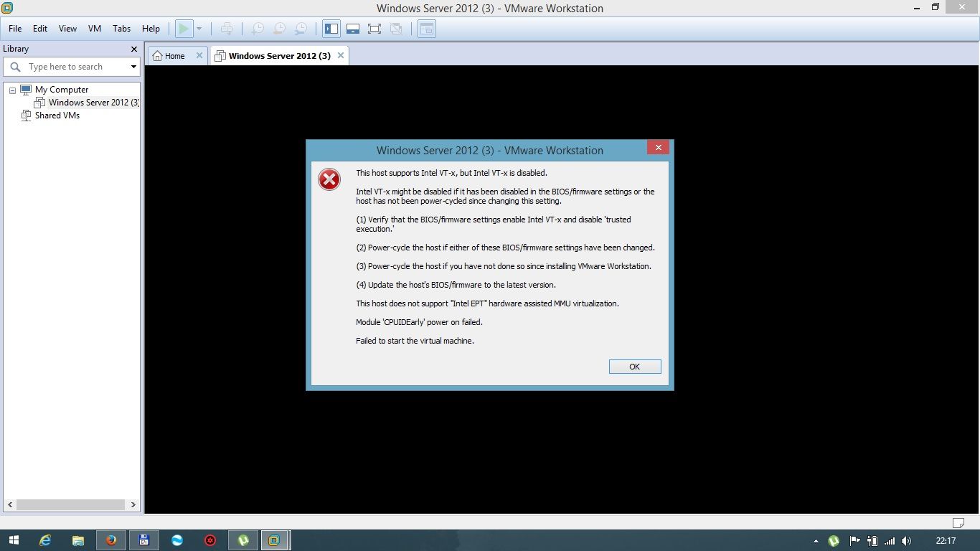Open File Explorer from the taskbar
The height and width of the screenshot is (551, 980).
pyautogui.click(x=78, y=540)
